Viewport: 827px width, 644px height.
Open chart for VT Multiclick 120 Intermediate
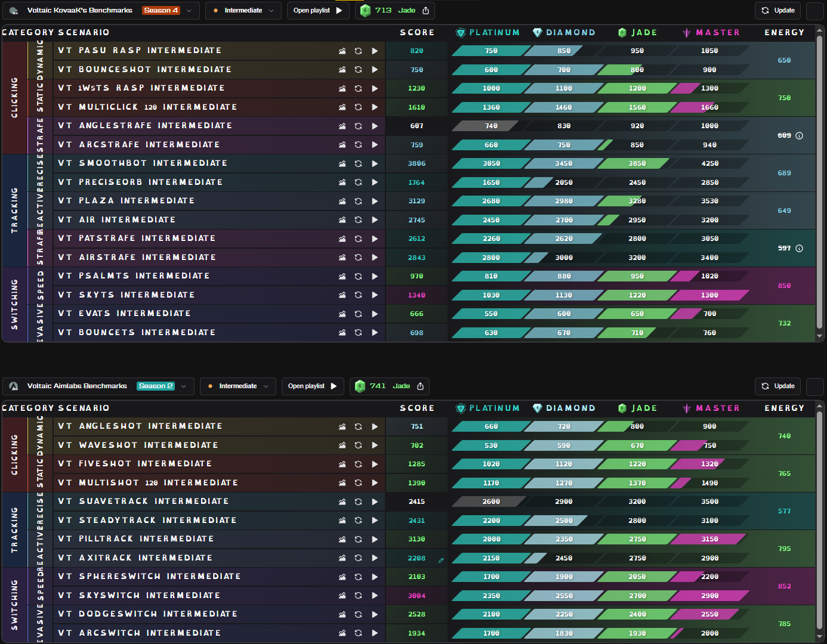[x=342, y=107]
